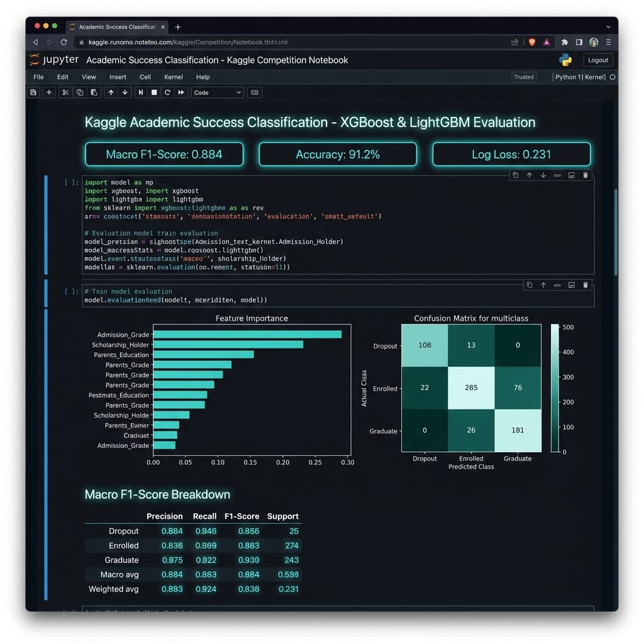
Task: Delete the second code cell with trash icon
Action: tap(586, 285)
